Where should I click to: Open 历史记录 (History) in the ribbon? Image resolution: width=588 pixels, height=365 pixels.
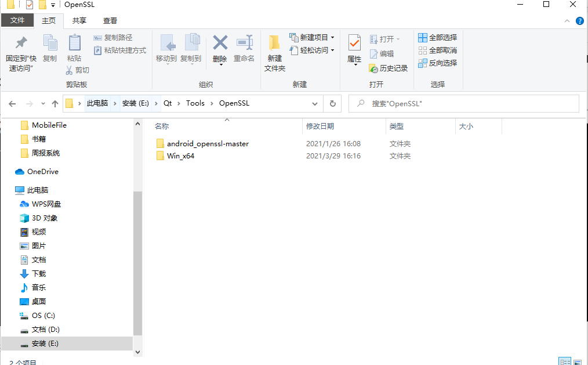click(388, 68)
